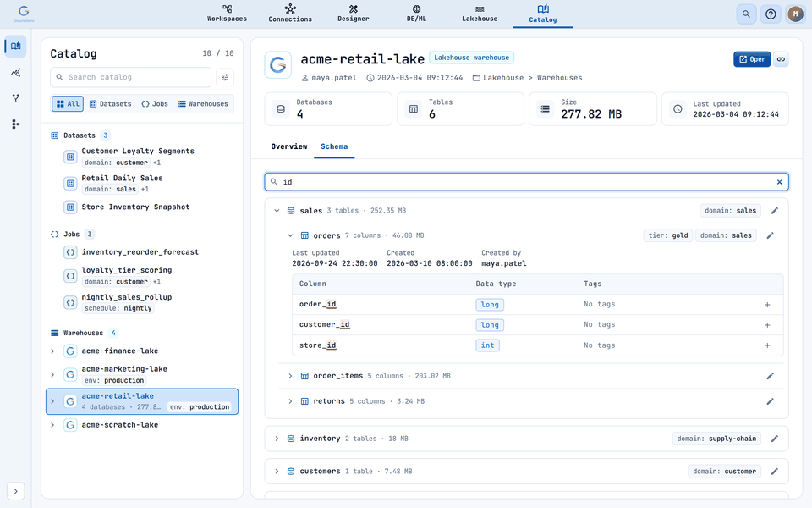Expand the collapsed left sidebar
This screenshot has height=508, width=812.
[15, 491]
